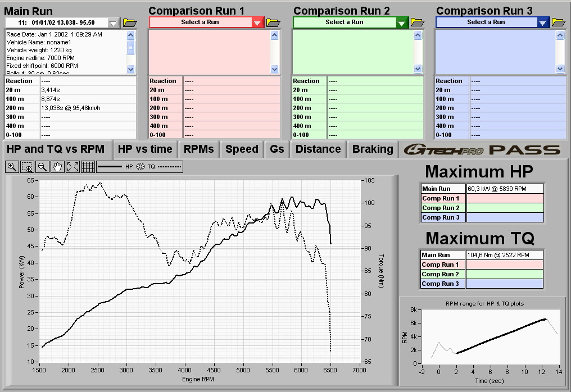
Task: Browse files with Comparison Run 3 folder icon
Action: click(x=559, y=22)
